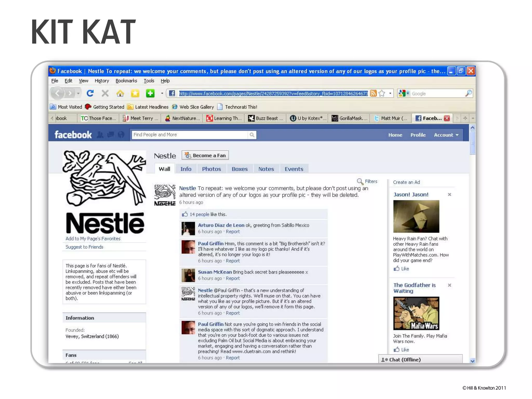Screen dimensions: 532x399
Task: Report Susan McKean's comment
Action: click(x=233, y=278)
